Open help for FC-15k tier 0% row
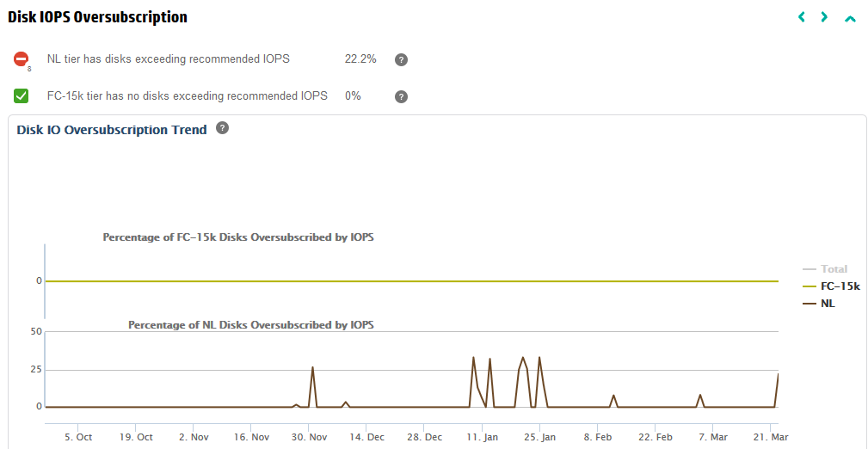Viewport: 868px width, 449px height. 401,96
